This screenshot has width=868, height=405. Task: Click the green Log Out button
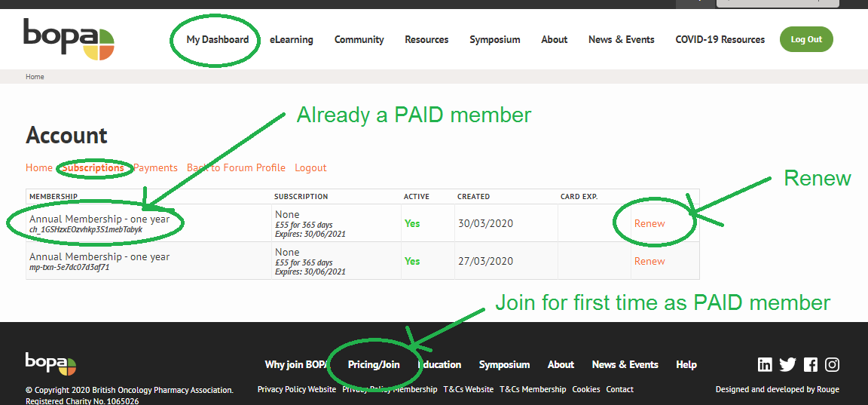click(806, 39)
